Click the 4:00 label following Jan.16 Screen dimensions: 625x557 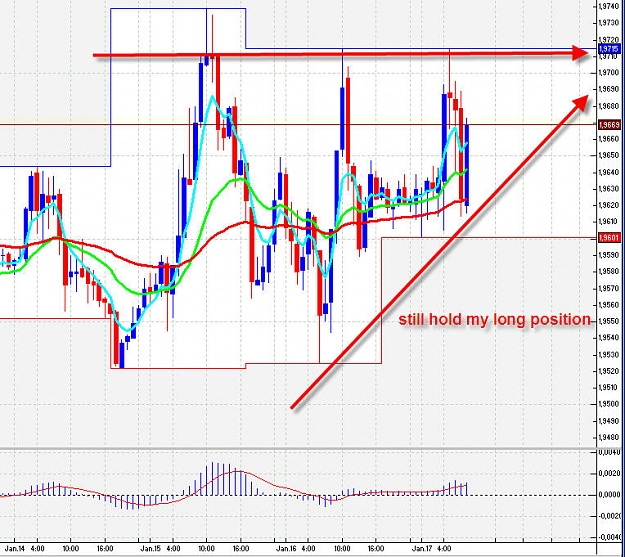tap(309, 549)
